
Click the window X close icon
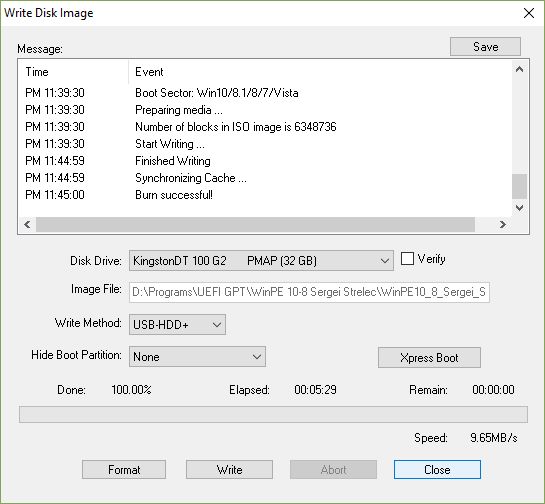tap(529, 13)
